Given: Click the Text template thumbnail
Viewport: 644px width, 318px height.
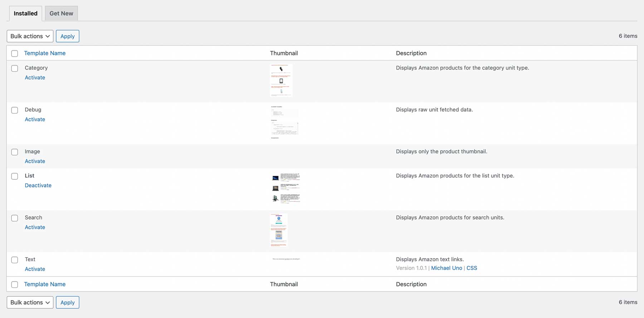Looking at the screenshot, I should [x=286, y=259].
